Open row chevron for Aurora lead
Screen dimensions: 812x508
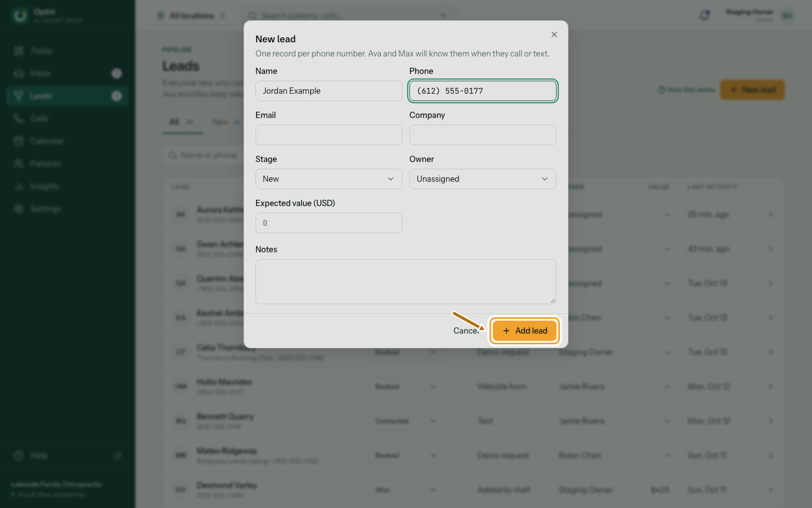coord(771,214)
